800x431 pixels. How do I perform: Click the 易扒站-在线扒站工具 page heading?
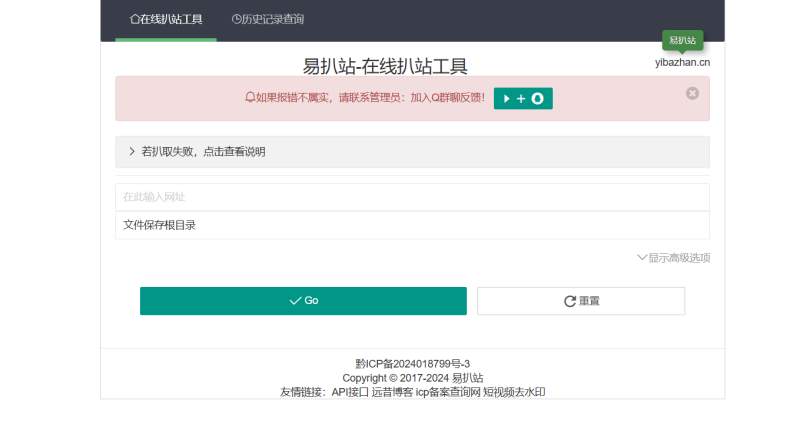click(x=385, y=66)
